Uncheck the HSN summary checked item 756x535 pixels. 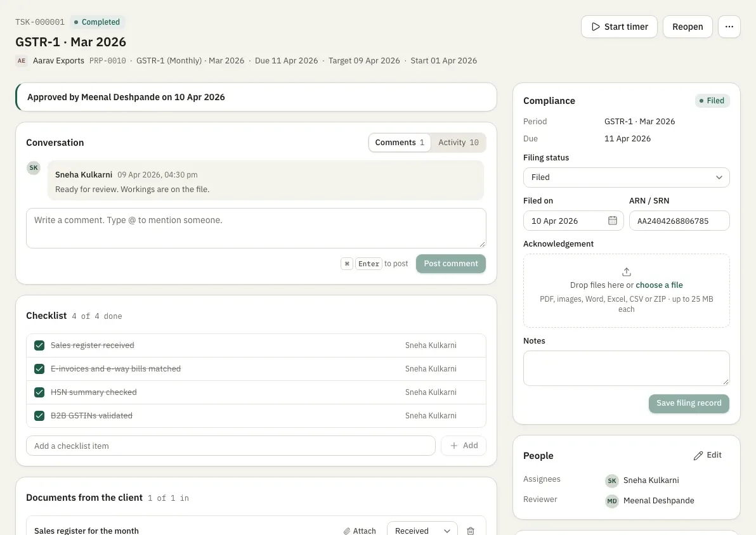click(39, 392)
